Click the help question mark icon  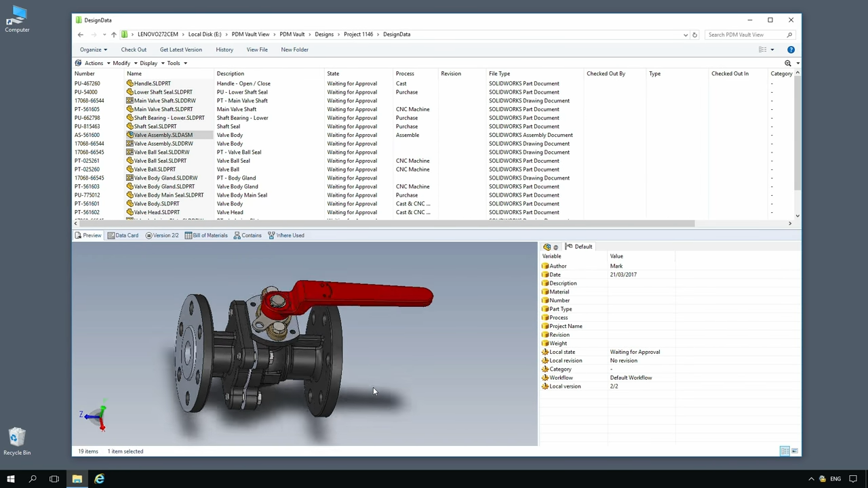coord(791,49)
